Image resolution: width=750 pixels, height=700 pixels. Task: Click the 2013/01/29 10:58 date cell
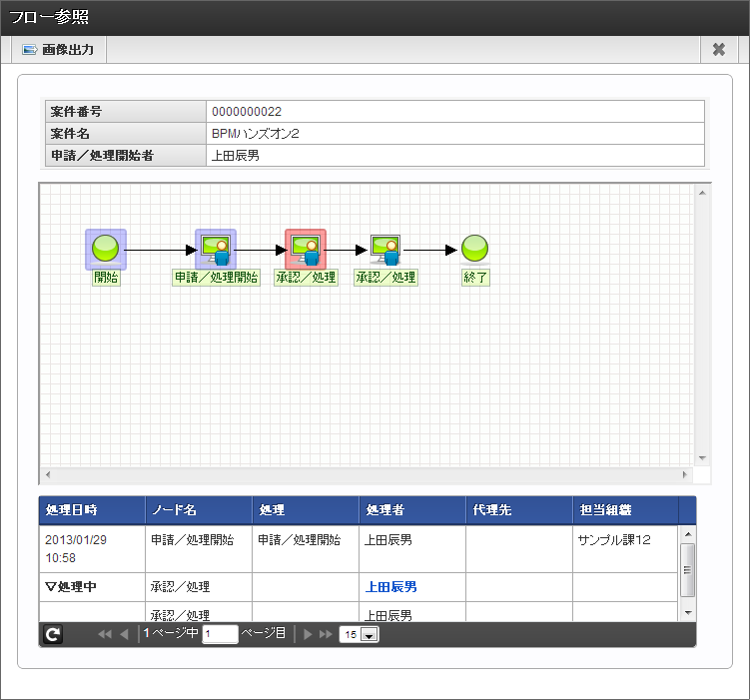[92, 549]
